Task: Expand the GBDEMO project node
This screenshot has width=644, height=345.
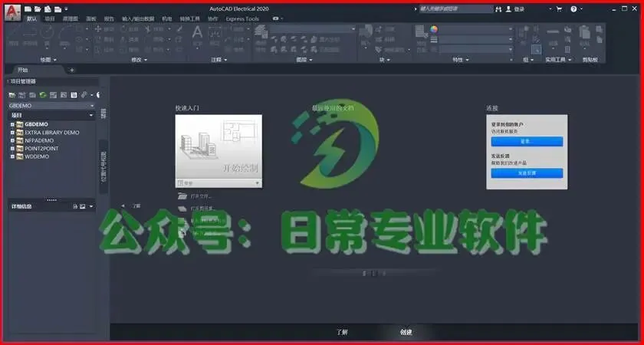Action: [12, 124]
